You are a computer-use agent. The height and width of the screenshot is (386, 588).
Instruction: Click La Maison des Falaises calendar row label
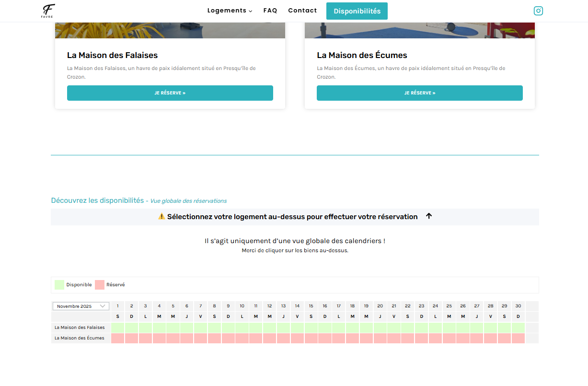(80, 328)
